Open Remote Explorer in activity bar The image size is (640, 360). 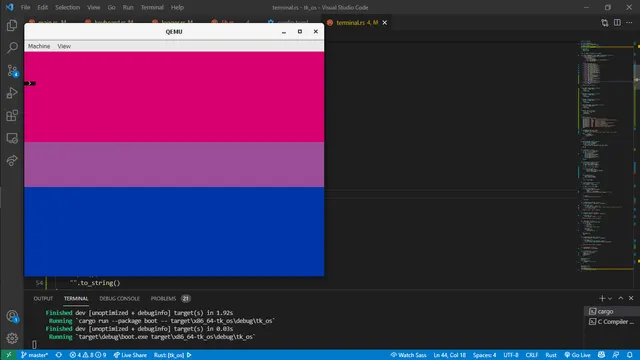(x=12, y=138)
